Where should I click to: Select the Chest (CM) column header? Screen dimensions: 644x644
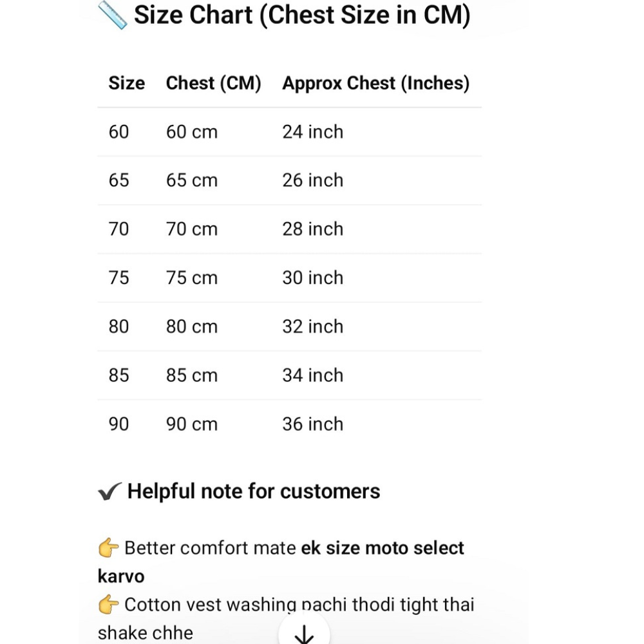pos(213,83)
